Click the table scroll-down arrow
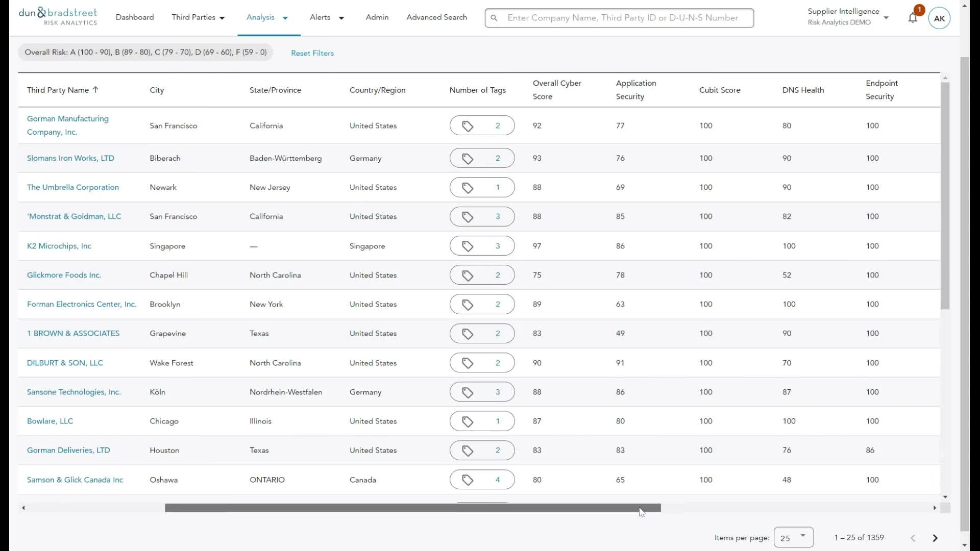Image resolution: width=980 pixels, height=551 pixels. (x=945, y=497)
